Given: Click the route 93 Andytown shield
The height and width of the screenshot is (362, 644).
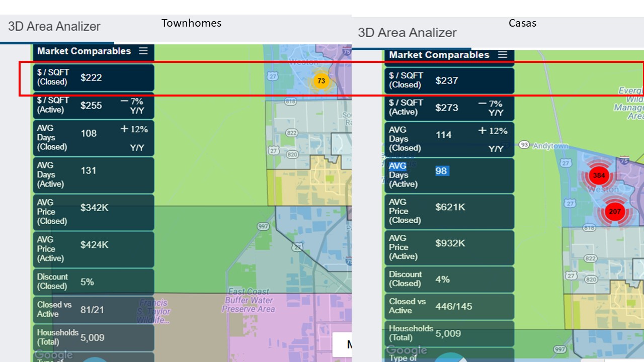Looking at the screenshot, I should click(x=524, y=145).
